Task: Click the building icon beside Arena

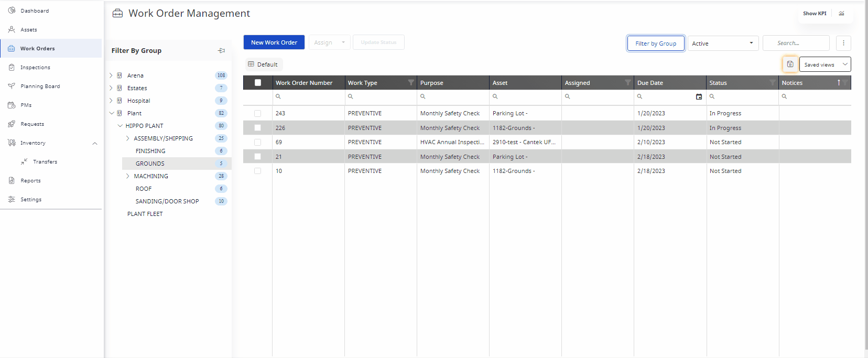Action: pos(120,75)
